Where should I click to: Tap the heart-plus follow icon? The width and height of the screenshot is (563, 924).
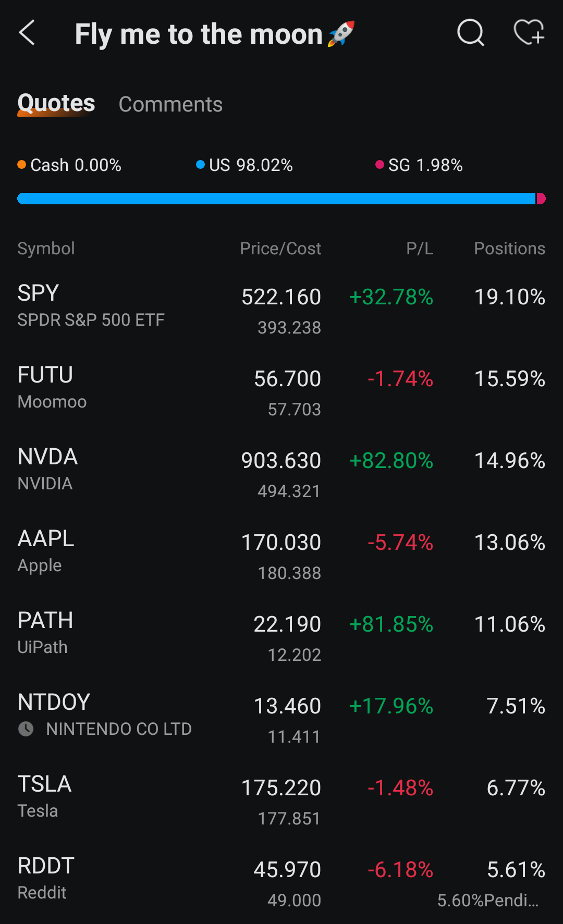click(x=529, y=33)
